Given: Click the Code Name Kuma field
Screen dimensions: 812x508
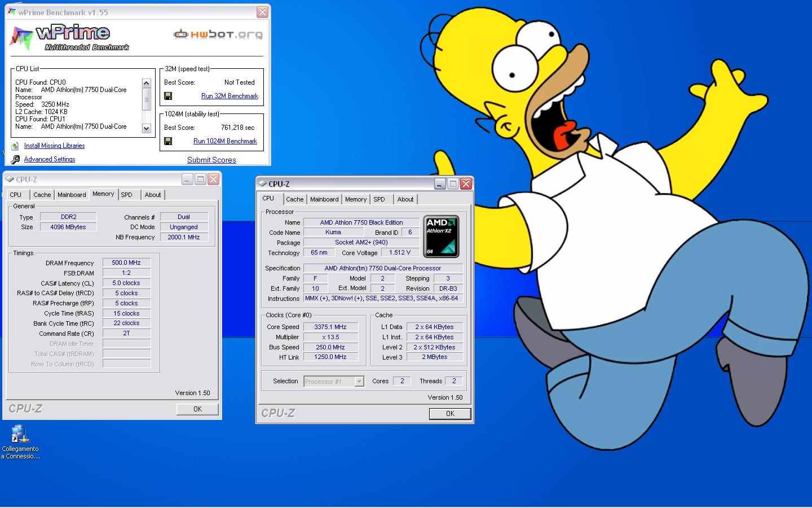Looking at the screenshot, I should [333, 232].
